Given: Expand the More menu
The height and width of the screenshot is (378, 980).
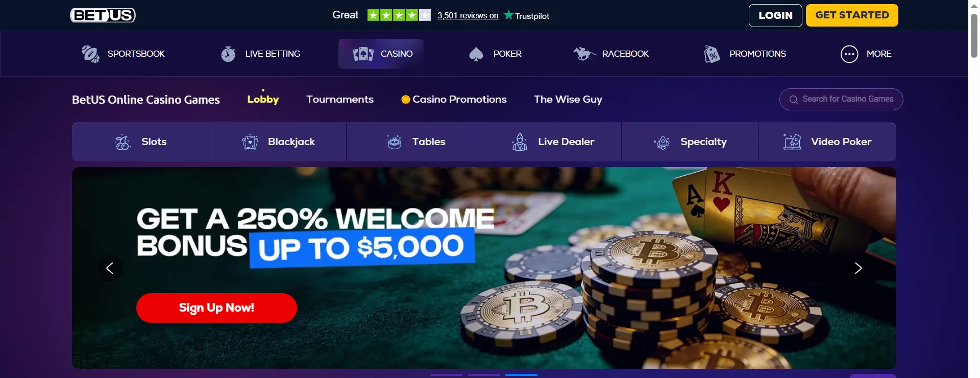Looking at the screenshot, I should coord(866,54).
